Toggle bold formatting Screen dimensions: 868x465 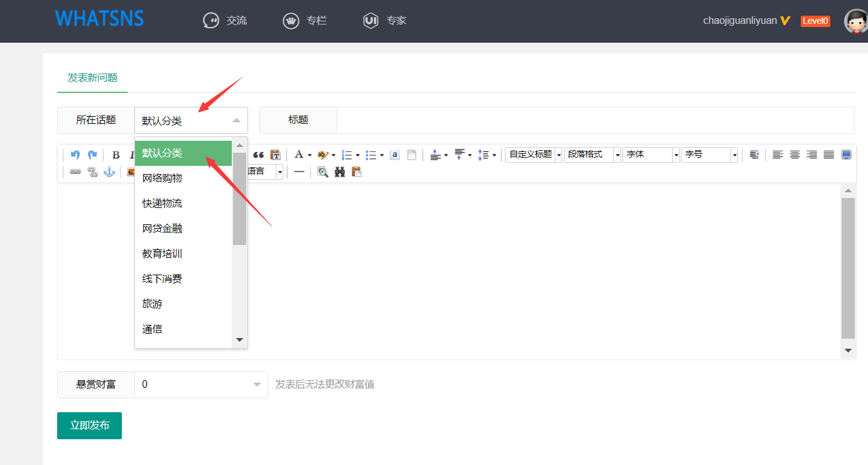tap(116, 155)
